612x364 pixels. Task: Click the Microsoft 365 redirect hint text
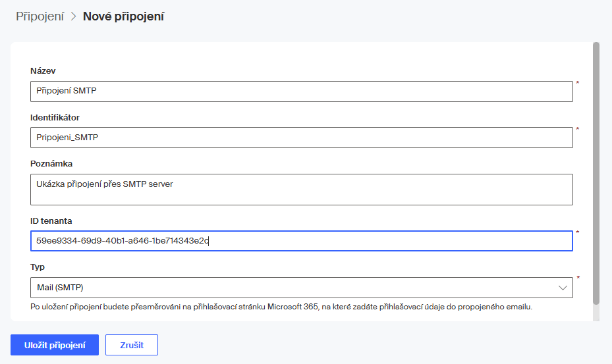click(x=281, y=307)
